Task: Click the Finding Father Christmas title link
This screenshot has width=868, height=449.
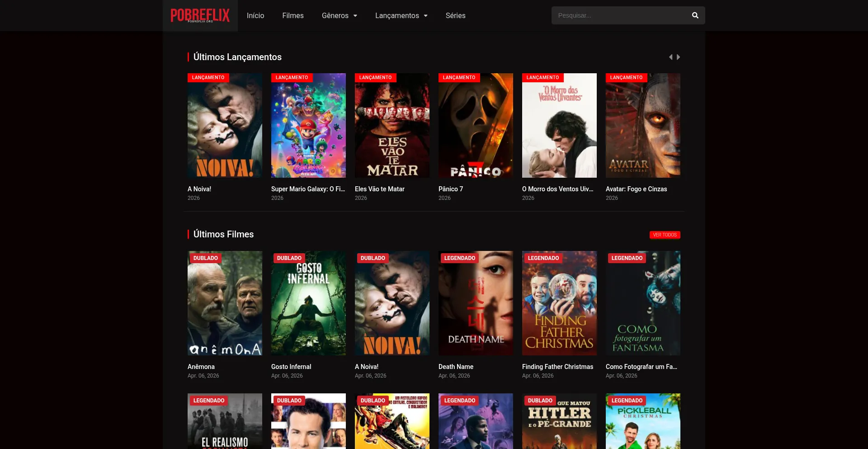Action: [x=557, y=367]
